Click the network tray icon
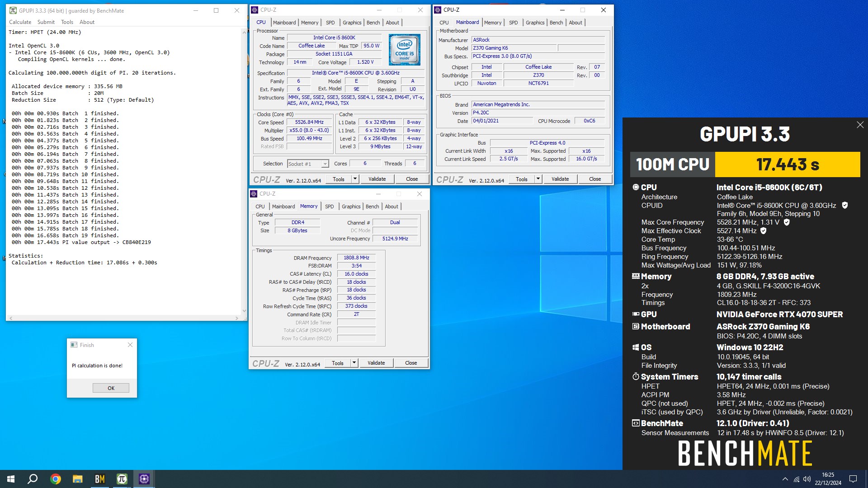868x488 pixels. click(796, 479)
